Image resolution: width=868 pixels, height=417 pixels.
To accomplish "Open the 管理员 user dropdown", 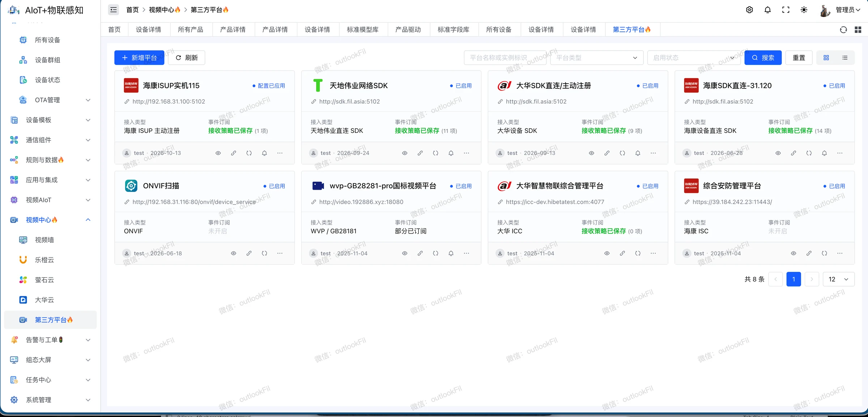I will click(841, 10).
